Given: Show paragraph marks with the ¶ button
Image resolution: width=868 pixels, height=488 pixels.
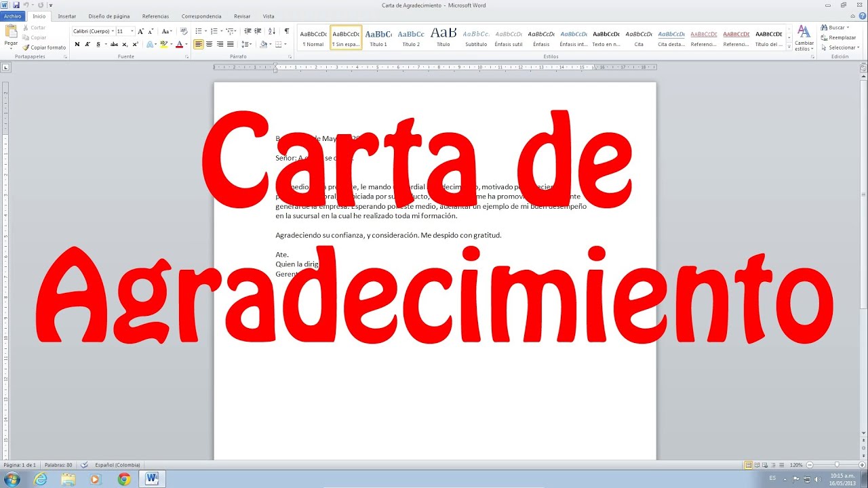Looking at the screenshot, I should click(x=287, y=30).
